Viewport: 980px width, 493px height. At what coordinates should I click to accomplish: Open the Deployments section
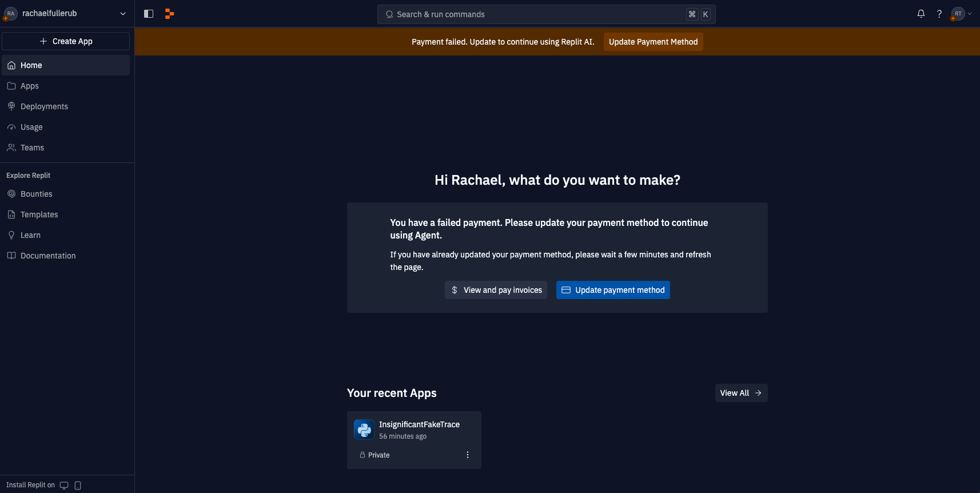pyautogui.click(x=66, y=106)
